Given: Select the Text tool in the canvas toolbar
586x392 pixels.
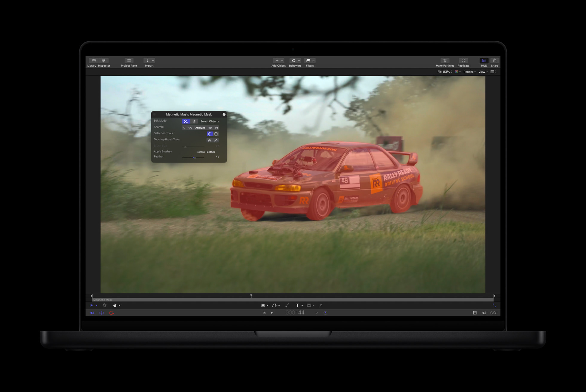Looking at the screenshot, I should pyautogui.click(x=297, y=305).
